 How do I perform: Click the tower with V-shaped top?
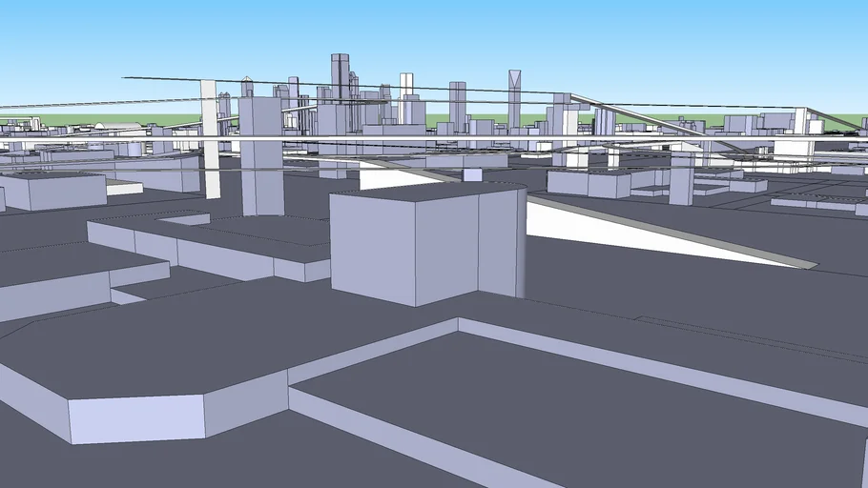click(514, 95)
